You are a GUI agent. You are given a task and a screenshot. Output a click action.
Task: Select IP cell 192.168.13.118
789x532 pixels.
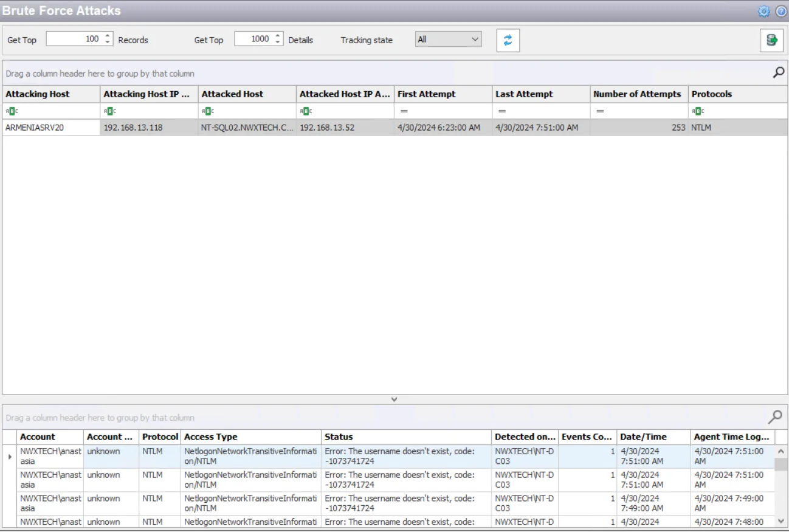[149, 128]
